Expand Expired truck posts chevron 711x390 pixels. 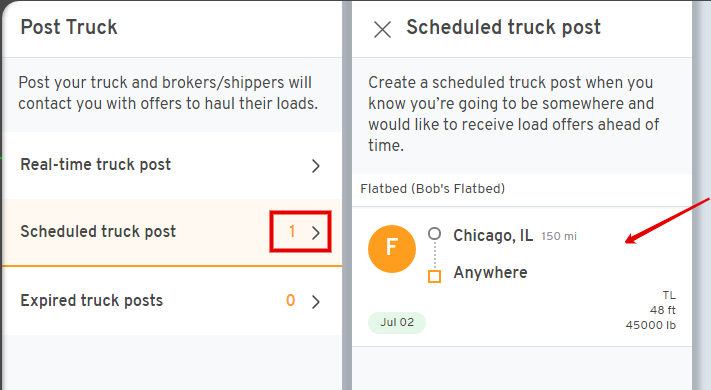(316, 302)
